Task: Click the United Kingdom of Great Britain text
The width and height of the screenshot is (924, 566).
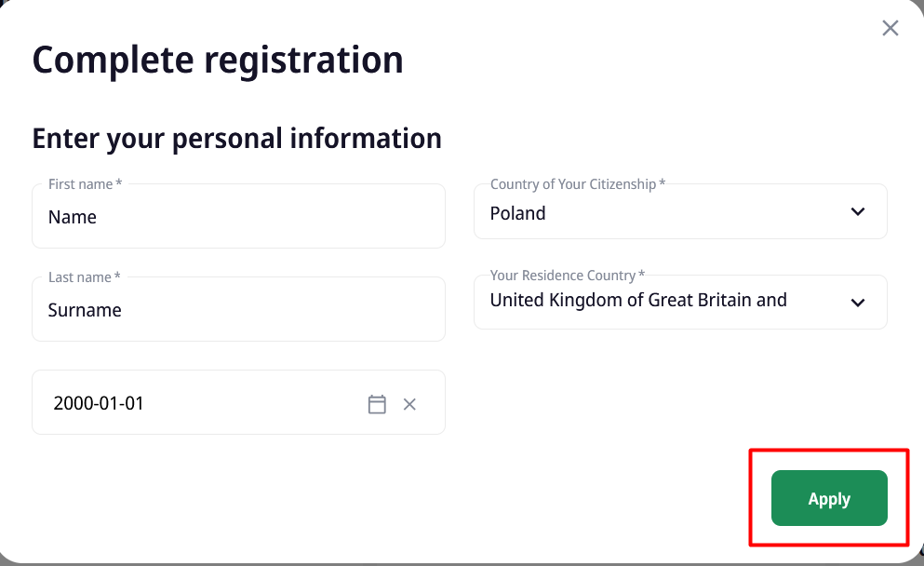Action: [638, 300]
